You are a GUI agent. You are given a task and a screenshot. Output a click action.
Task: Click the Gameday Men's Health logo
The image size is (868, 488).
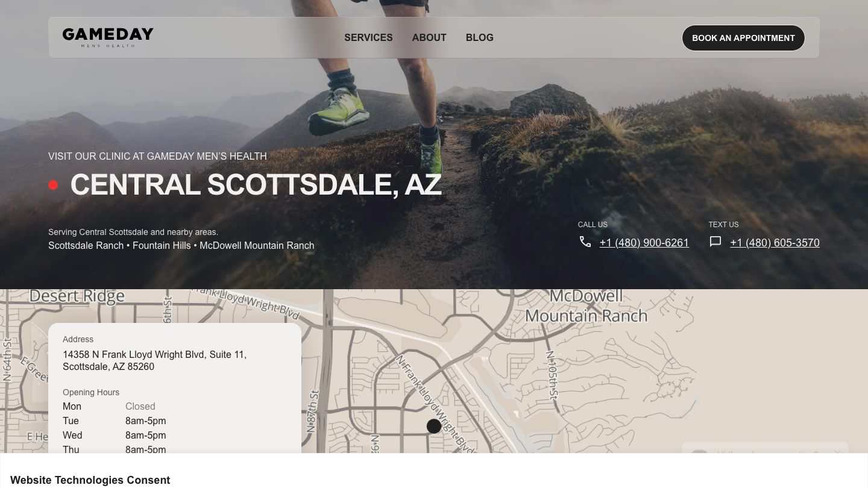[108, 37]
